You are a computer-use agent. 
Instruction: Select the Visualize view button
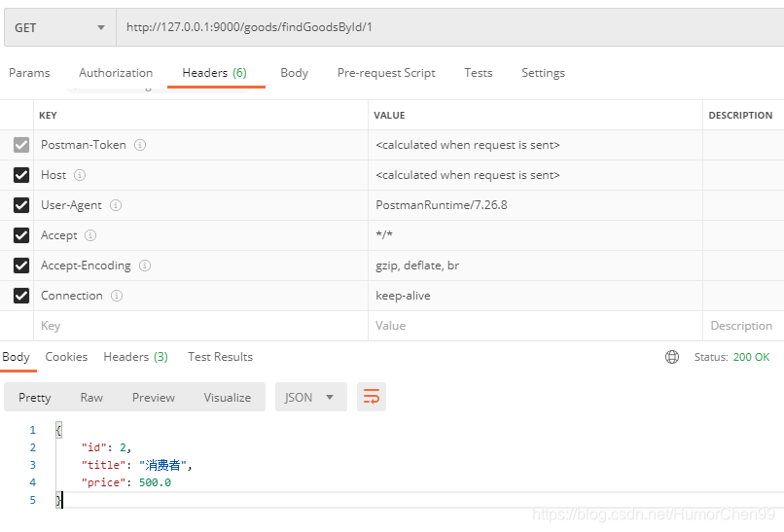point(228,398)
